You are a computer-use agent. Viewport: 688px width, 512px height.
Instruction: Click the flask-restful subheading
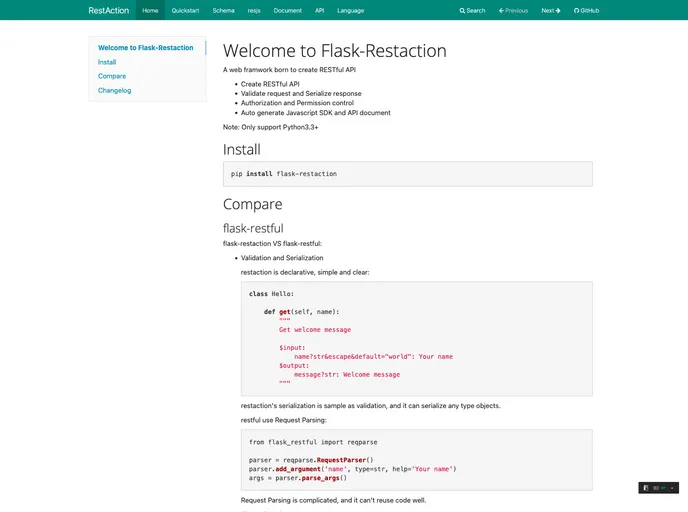click(253, 228)
